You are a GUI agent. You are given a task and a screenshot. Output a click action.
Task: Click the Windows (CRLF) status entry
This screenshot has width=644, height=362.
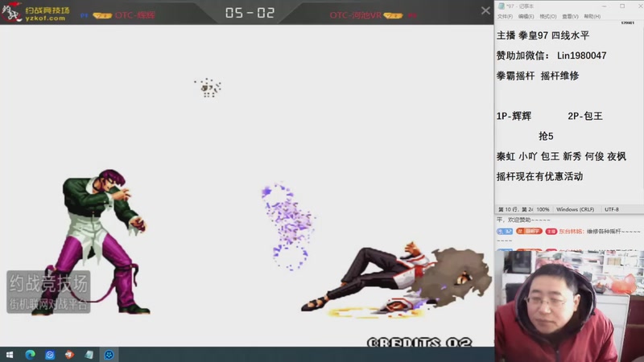tap(575, 209)
